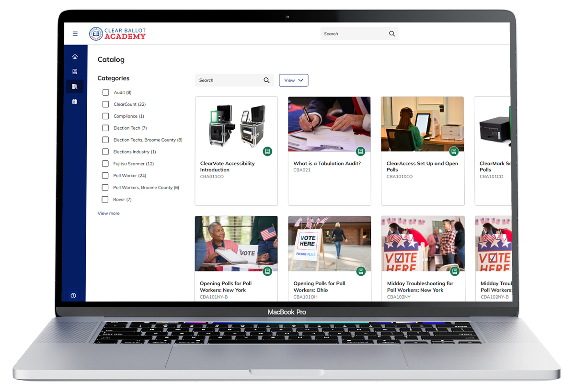Open What is a Tabulation Audit? title
The image size is (575, 392).
[x=327, y=164]
